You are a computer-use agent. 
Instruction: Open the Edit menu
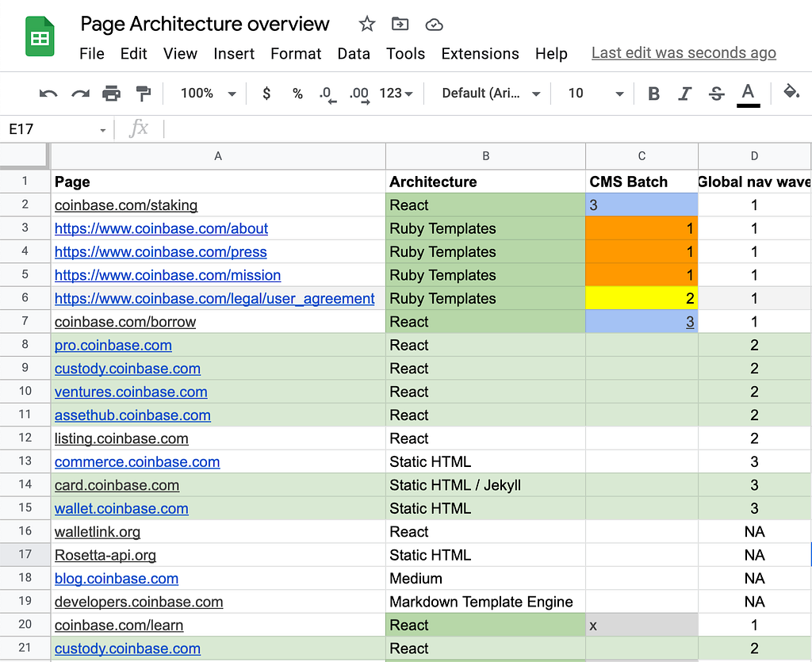(133, 54)
